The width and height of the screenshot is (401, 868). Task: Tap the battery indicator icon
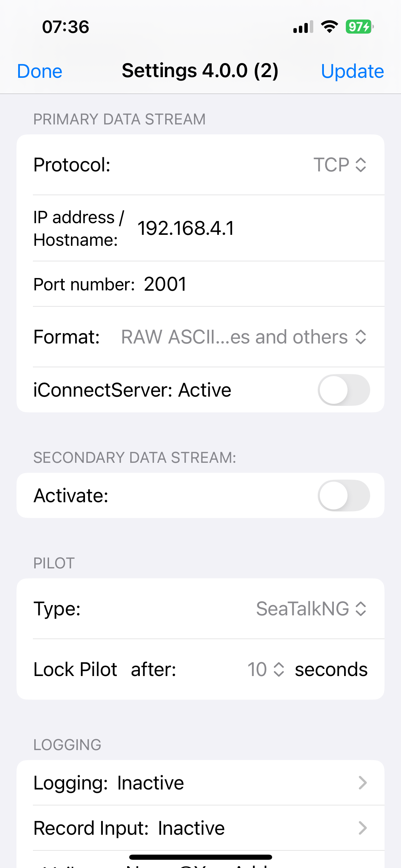[359, 27]
